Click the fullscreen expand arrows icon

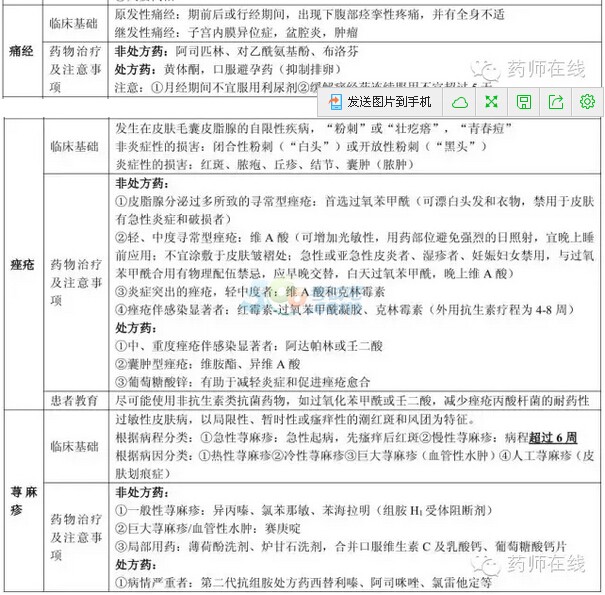point(492,102)
